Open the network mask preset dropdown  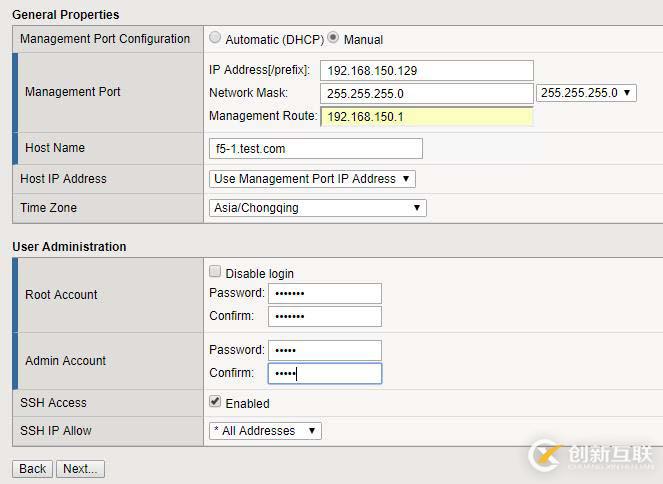pos(587,93)
